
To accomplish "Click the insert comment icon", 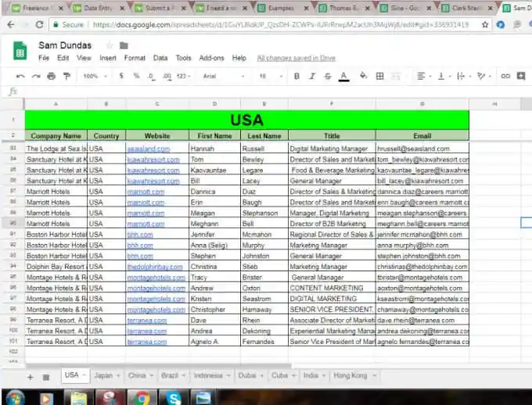I will point(521,76).
